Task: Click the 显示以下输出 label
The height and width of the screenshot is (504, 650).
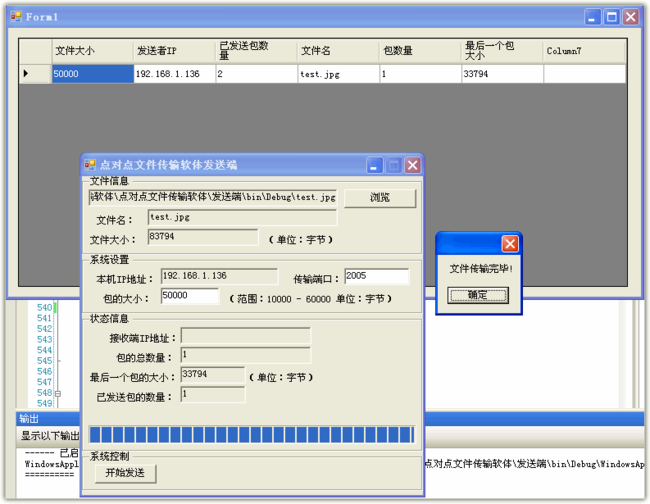Action: pyautogui.click(x=50, y=436)
